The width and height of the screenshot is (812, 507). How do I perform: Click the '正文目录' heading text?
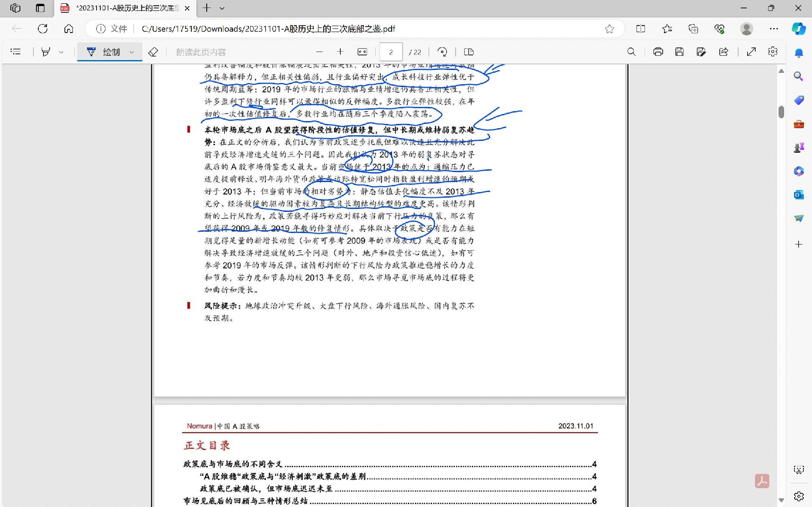207,446
